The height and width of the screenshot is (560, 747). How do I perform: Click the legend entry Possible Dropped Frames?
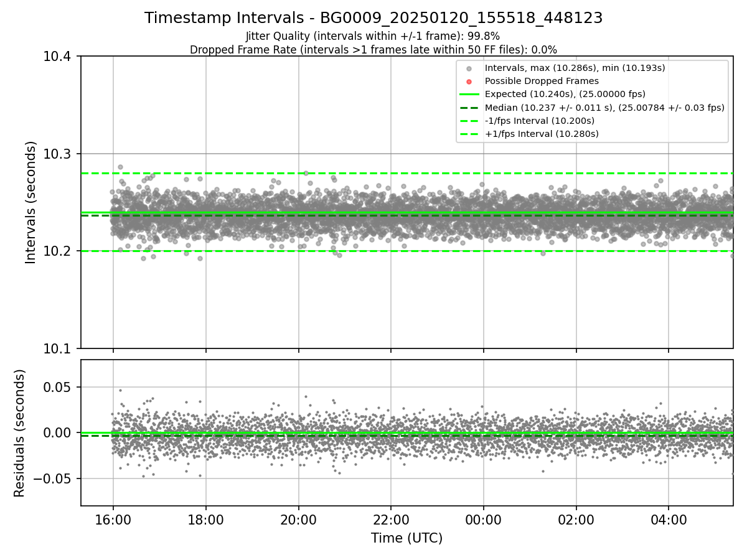tap(542, 81)
